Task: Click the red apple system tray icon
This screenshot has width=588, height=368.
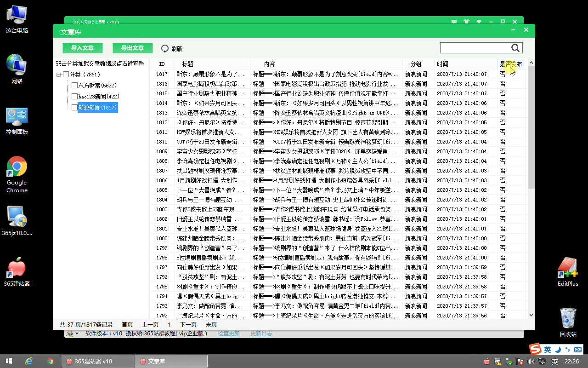Action: 487,362
